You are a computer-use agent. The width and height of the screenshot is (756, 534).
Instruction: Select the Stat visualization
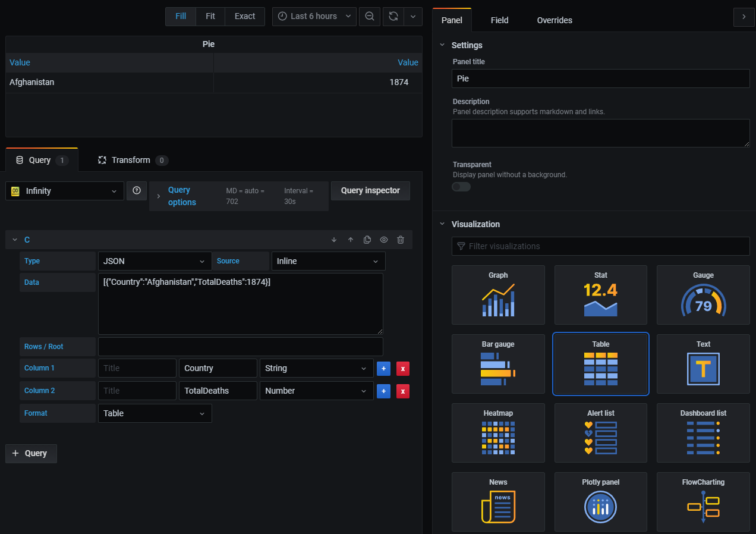(x=601, y=295)
